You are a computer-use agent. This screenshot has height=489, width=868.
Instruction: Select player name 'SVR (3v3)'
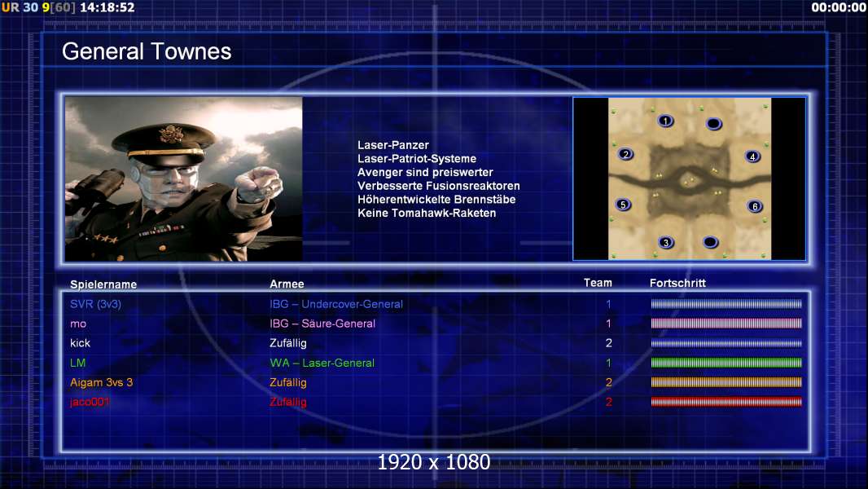95,304
